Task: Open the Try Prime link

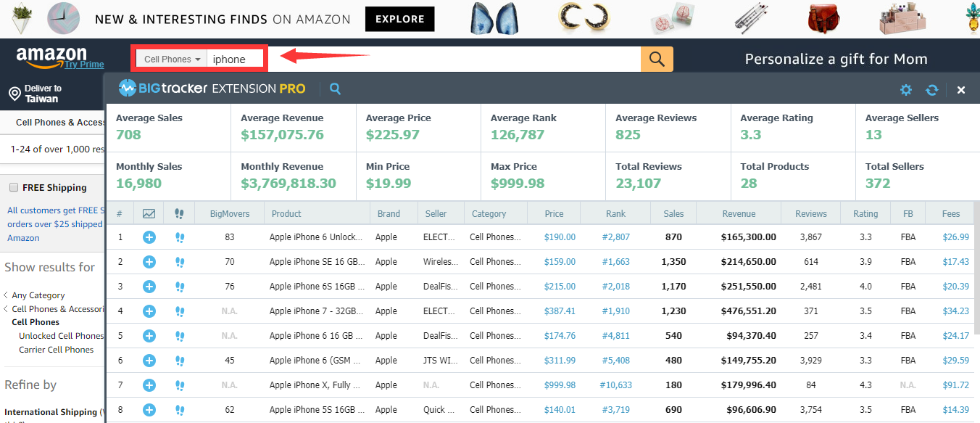Action: [x=84, y=65]
